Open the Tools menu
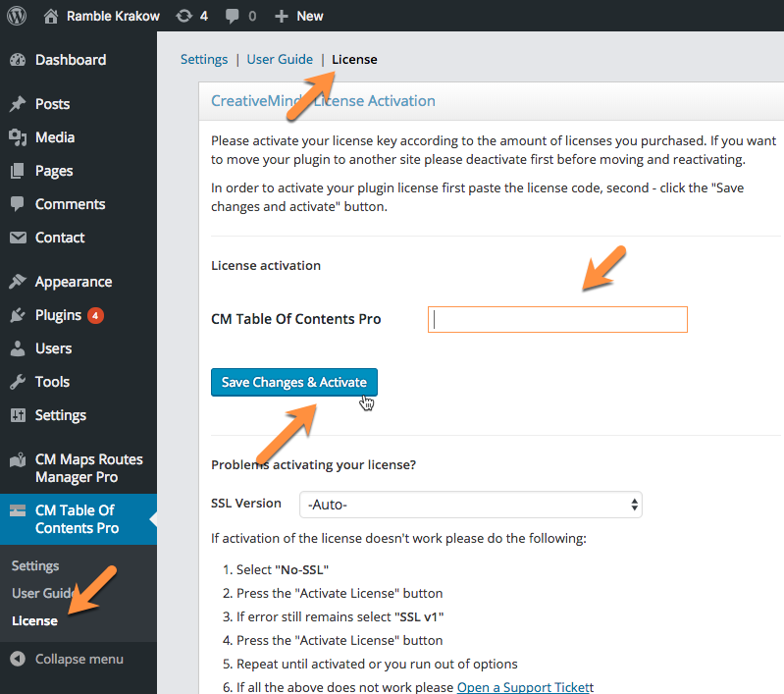Viewport: 784px width, 694px height. pos(53,382)
